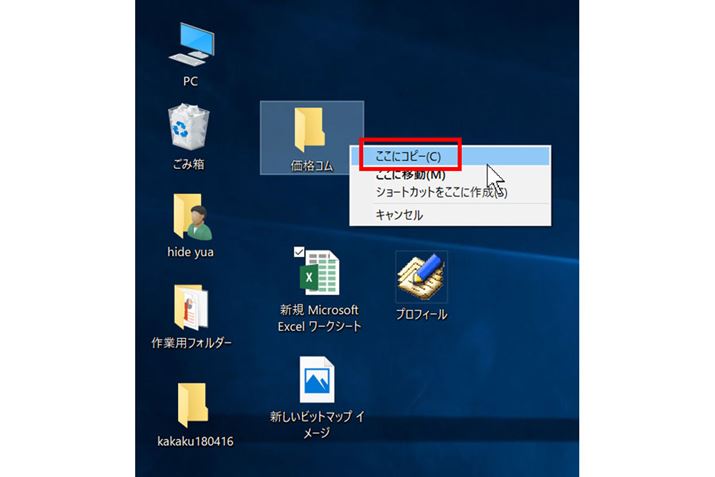Open the 作業用フォルダー folder icon

point(191,307)
